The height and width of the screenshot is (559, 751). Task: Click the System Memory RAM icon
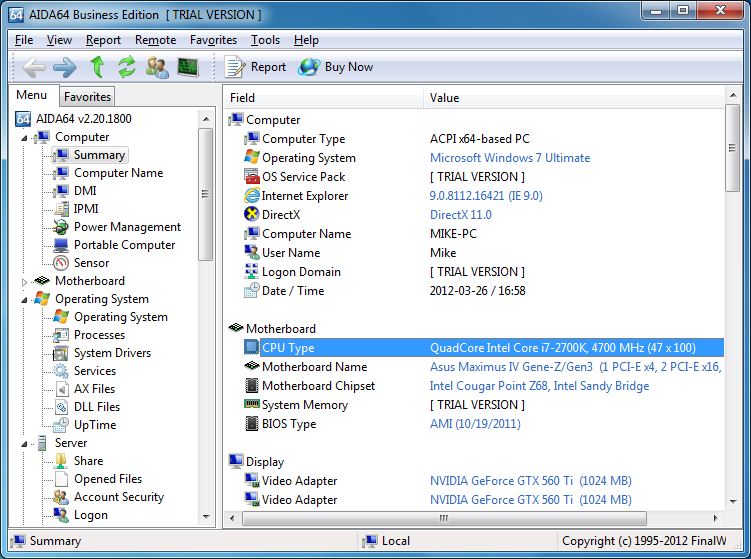point(252,404)
